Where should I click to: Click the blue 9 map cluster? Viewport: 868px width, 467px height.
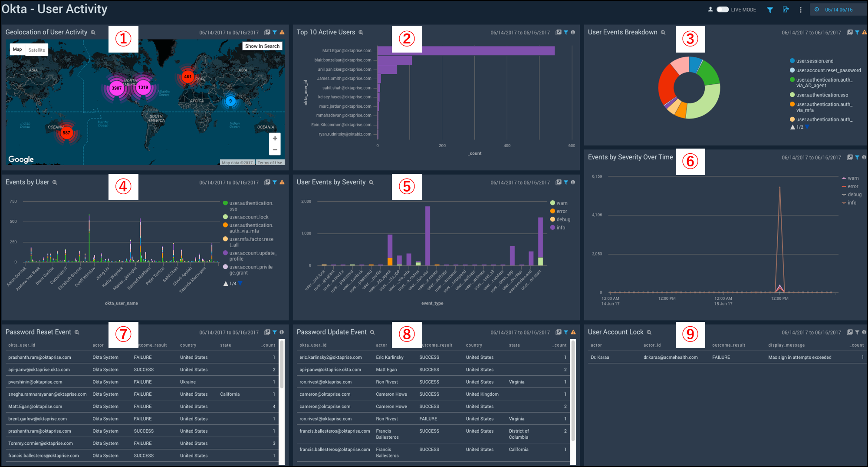230,101
